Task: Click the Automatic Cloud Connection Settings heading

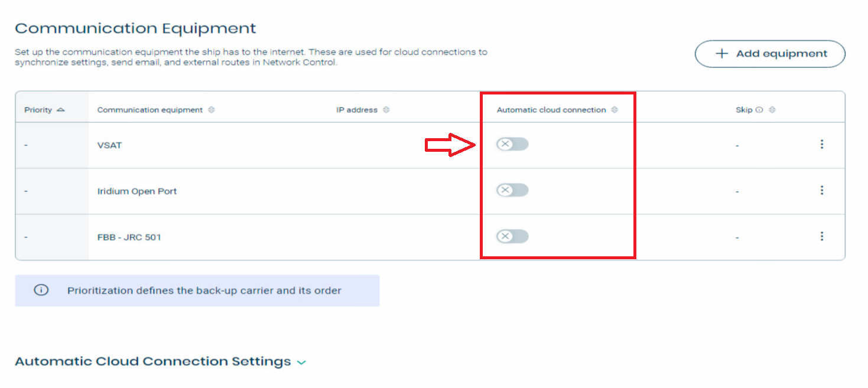Action: pos(153,361)
